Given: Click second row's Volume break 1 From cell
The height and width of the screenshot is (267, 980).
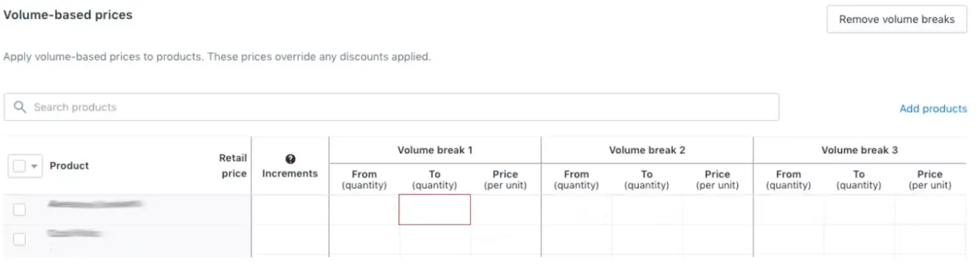Looking at the screenshot, I should (364, 239).
